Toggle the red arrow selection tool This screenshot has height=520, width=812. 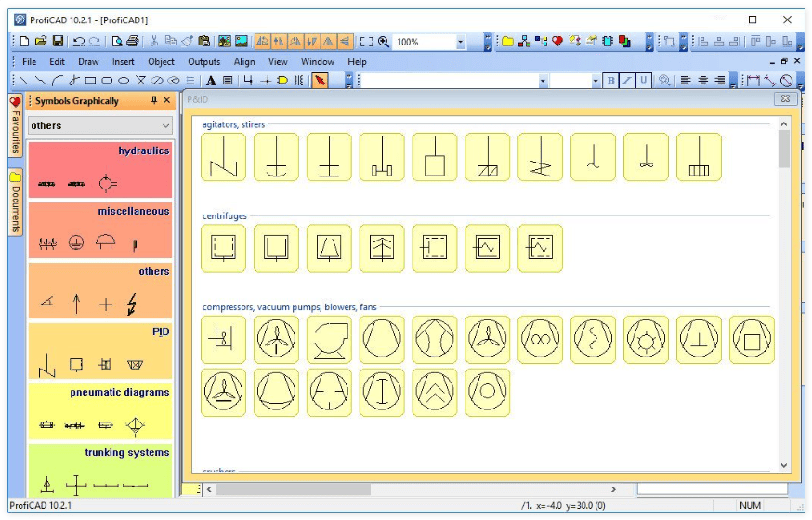point(320,80)
